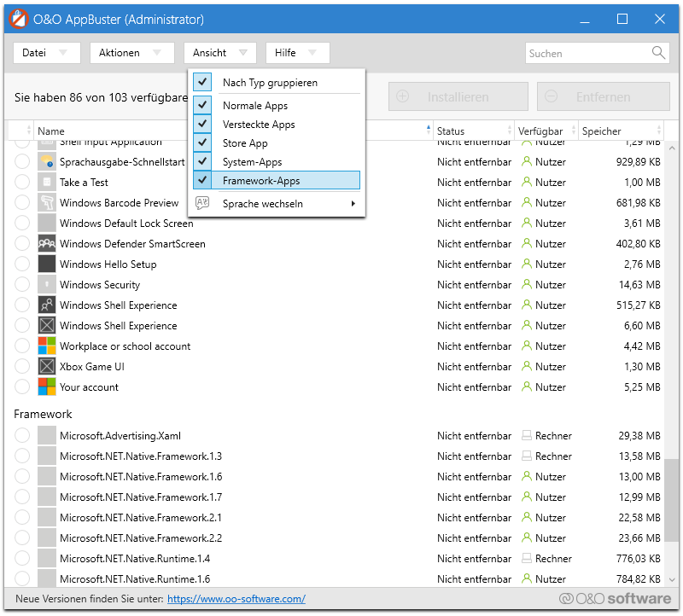The width and height of the screenshot is (683, 616).
Task: Click the Windows Default Lock Screen icon
Action: (x=47, y=223)
